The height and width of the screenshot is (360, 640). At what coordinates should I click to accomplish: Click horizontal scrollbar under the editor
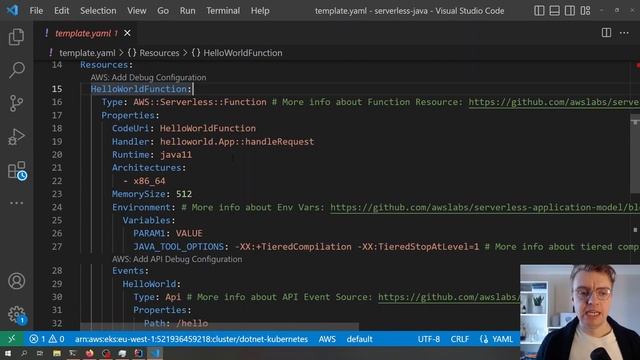tap(219, 327)
